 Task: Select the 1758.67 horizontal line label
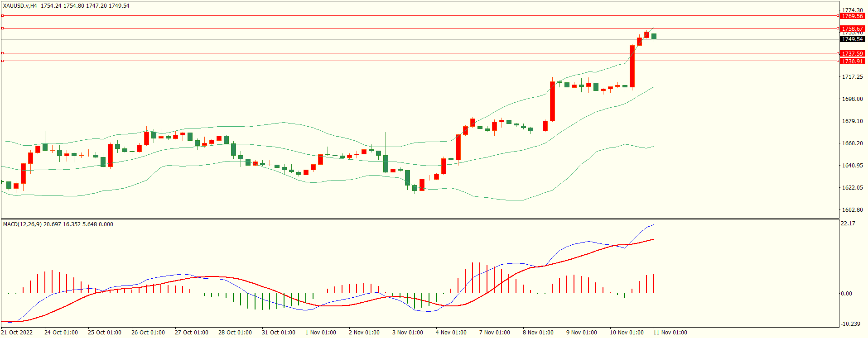point(852,29)
